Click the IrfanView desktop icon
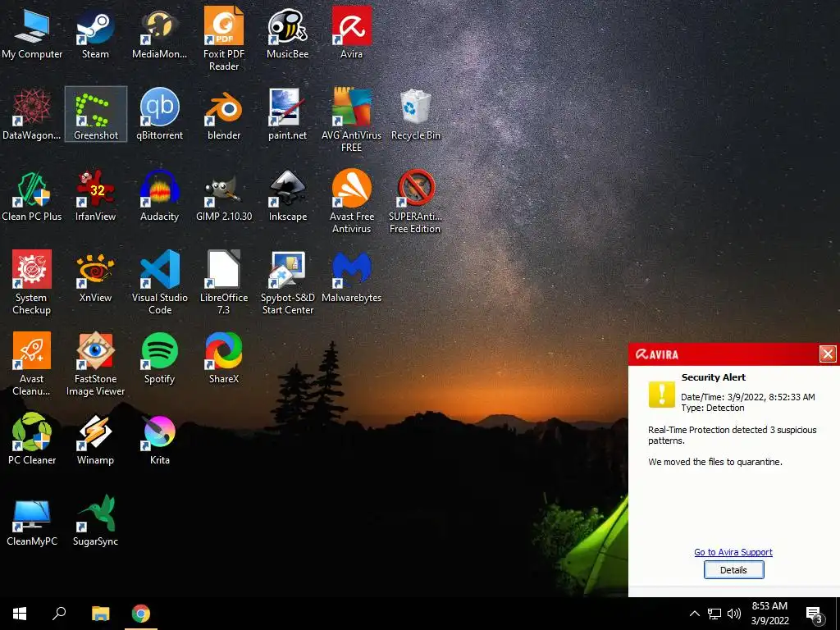The image size is (840, 630). tap(95, 196)
